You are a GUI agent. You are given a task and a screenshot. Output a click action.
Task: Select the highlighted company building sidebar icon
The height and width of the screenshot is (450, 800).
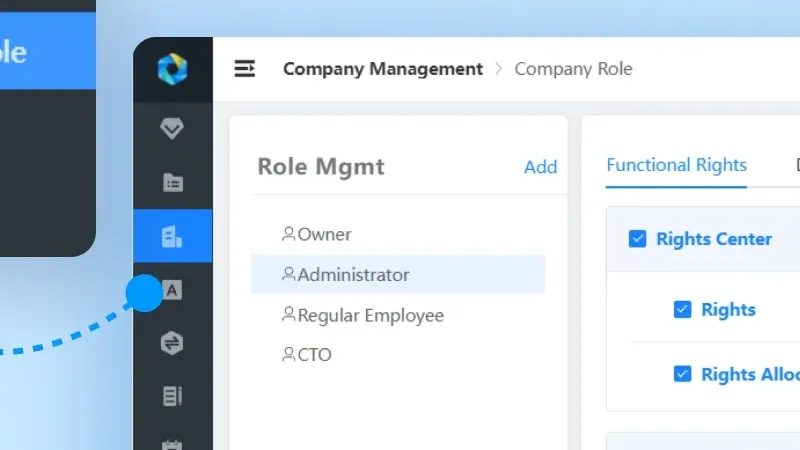point(172,236)
